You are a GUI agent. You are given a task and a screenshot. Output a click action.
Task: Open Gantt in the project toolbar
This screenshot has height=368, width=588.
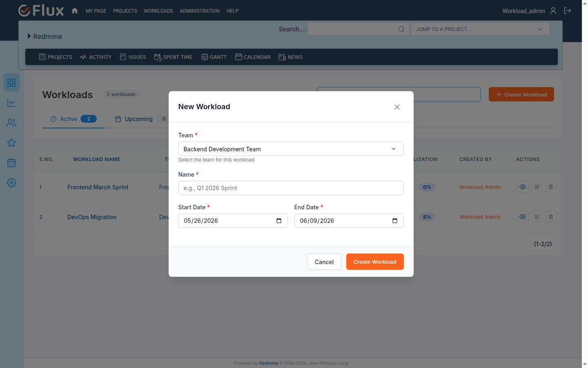click(x=214, y=57)
